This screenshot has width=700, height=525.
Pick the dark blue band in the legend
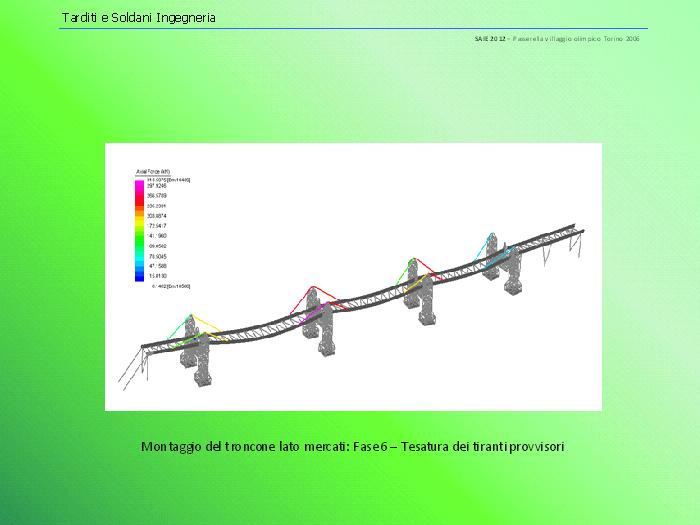[141, 274]
